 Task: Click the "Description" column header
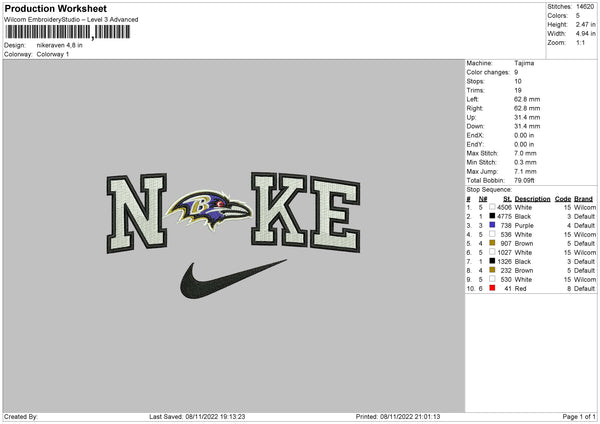coord(532,199)
